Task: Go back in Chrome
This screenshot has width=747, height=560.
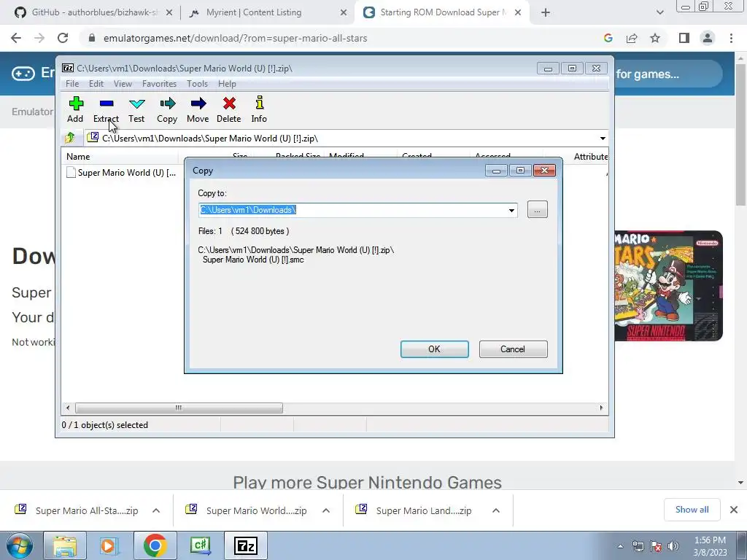Action: point(16,38)
